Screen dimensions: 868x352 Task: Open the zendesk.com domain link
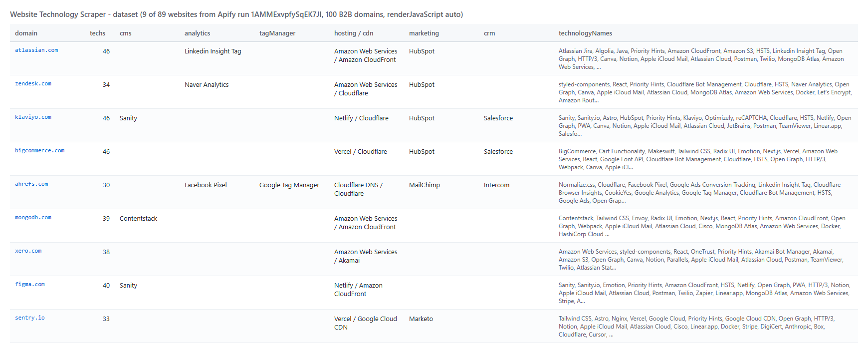coord(33,84)
